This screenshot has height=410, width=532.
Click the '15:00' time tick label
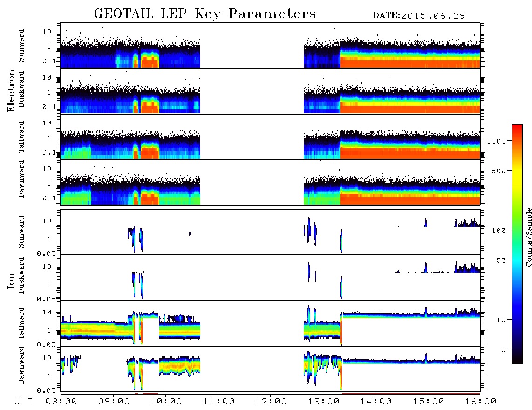(x=429, y=402)
